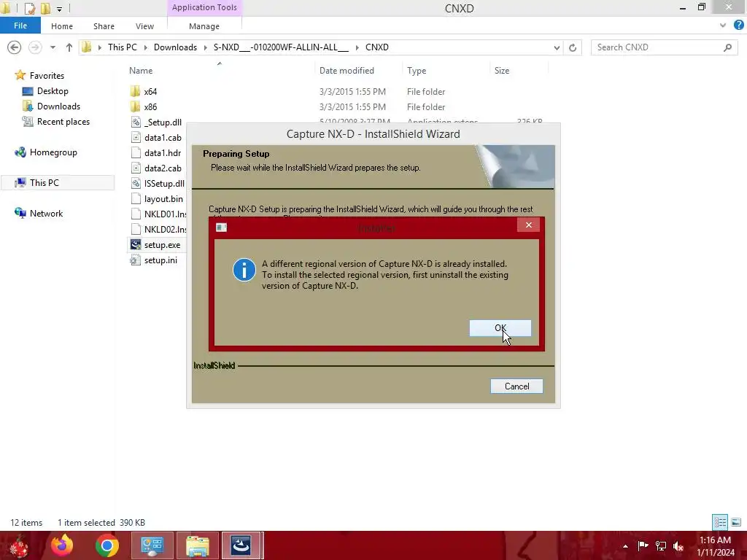Open File Explorer from the taskbar
This screenshot has height=560, width=747.
pos(197,545)
